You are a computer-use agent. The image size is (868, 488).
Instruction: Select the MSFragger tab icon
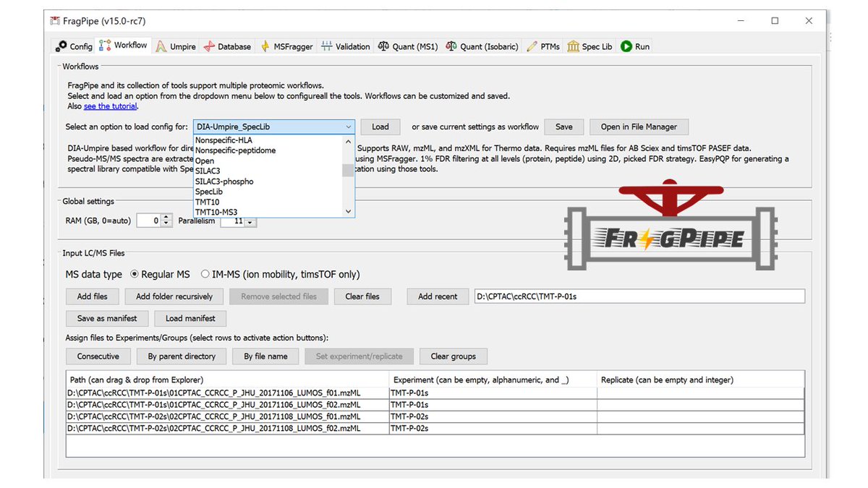tap(264, 46)
